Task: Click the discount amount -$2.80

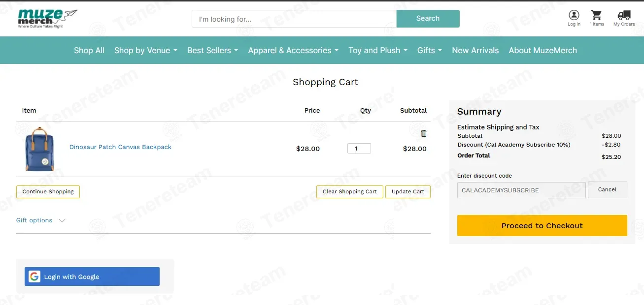Action: coord(611,145)
